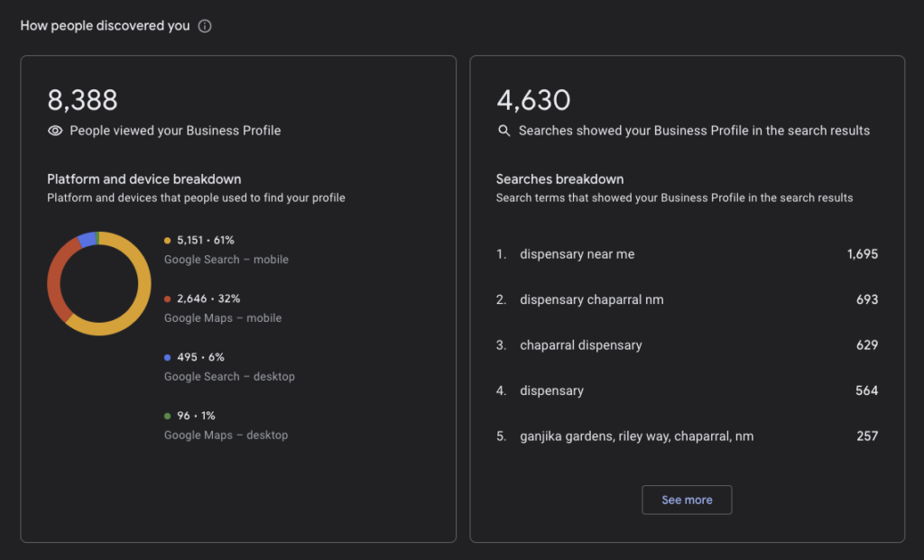Click the info icon beside 'How people discovered you'
Viewport: 924px width, 560px height.
click(205, 26)
